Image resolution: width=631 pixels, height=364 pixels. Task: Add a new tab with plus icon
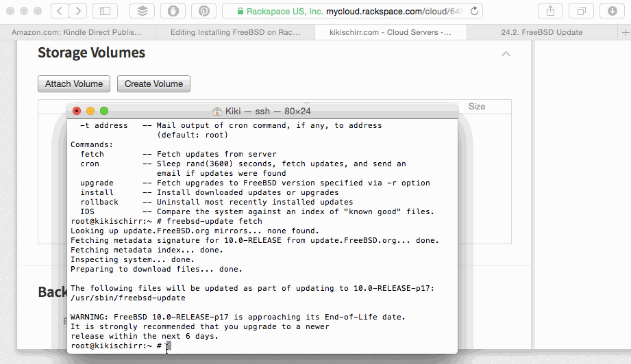pos(626,33)
